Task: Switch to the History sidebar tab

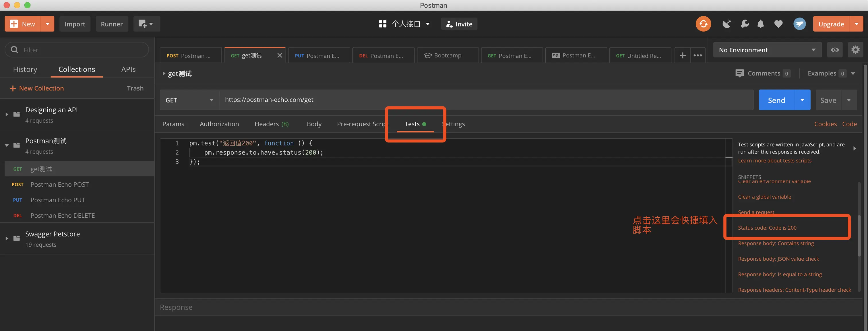Action: click(x=25, y=69)
